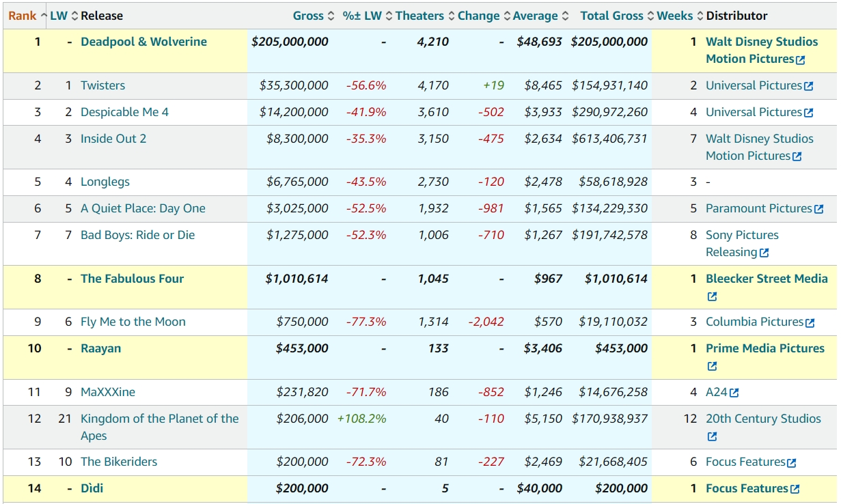The width and height of the screenshot is (841, 504).
Task: Select the $134,229,330 total gross value
Action: coord(609,208)
